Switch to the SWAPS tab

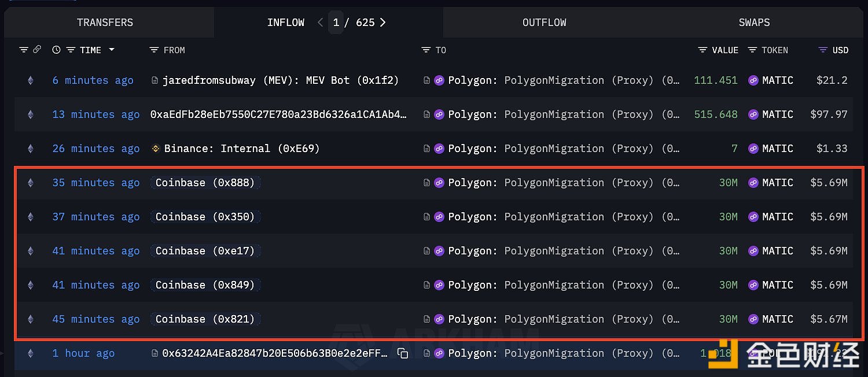(x=754, y=23)
